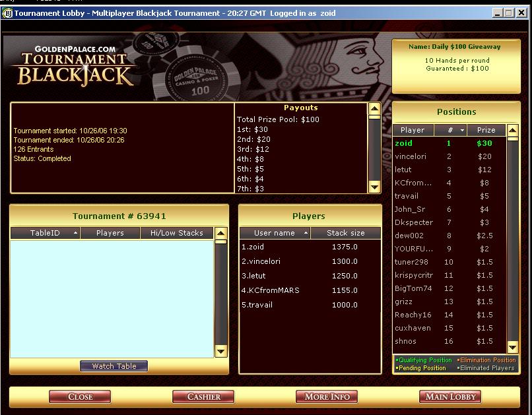
Task: Sort Positions by the # column
Action: point(451,130)
